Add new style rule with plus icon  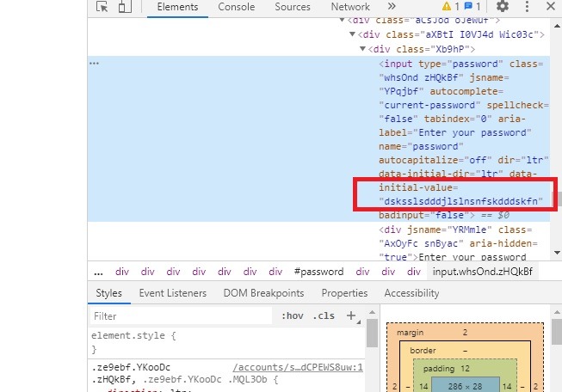(350, 315)
